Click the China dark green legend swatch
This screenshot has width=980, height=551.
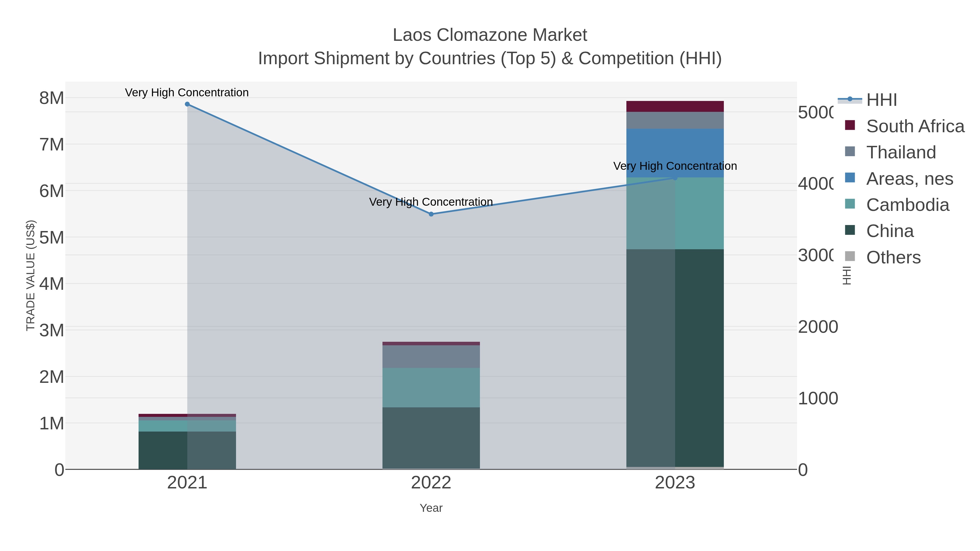(850, 230)
